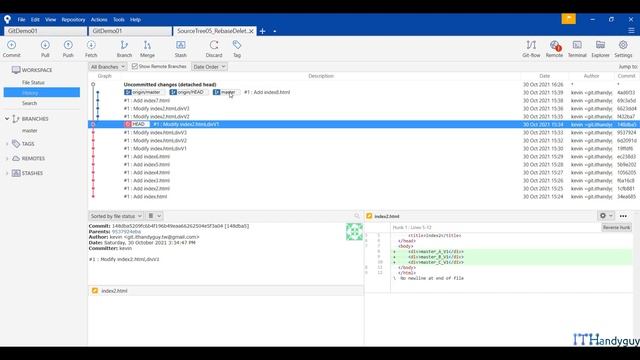The height and width of the screenshot is (360, 640).
Task: Open the Help menu
Action: pos(135,20)
